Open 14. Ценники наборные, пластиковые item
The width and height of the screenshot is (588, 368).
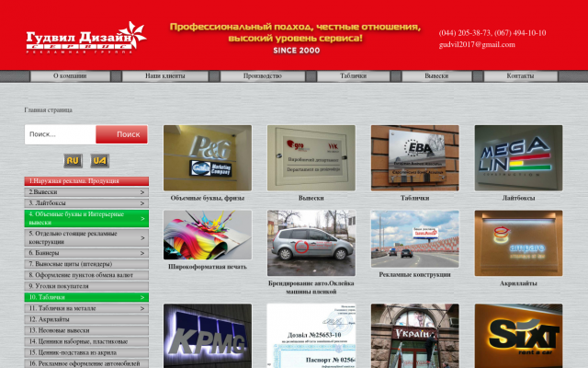click(x=86, y=341)
